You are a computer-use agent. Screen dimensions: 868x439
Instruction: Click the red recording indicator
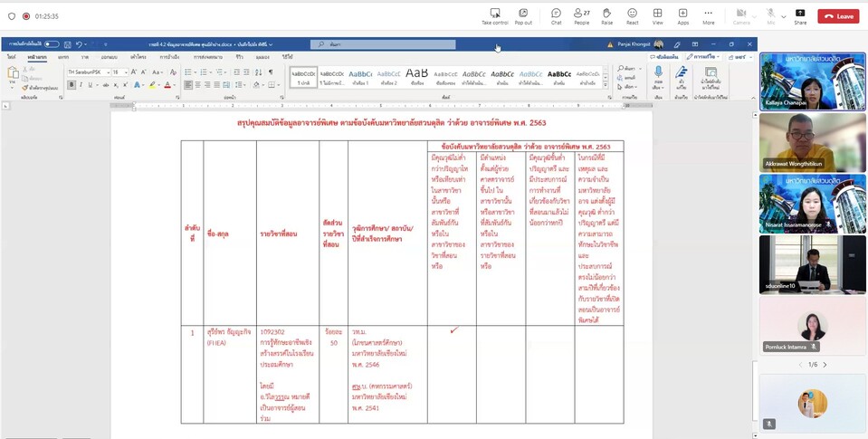[x=25, y=16]
